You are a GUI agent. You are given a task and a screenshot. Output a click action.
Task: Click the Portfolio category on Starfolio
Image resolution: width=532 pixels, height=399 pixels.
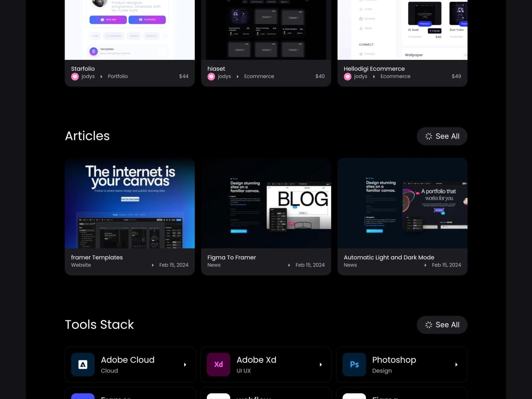(x=118, y=76)
